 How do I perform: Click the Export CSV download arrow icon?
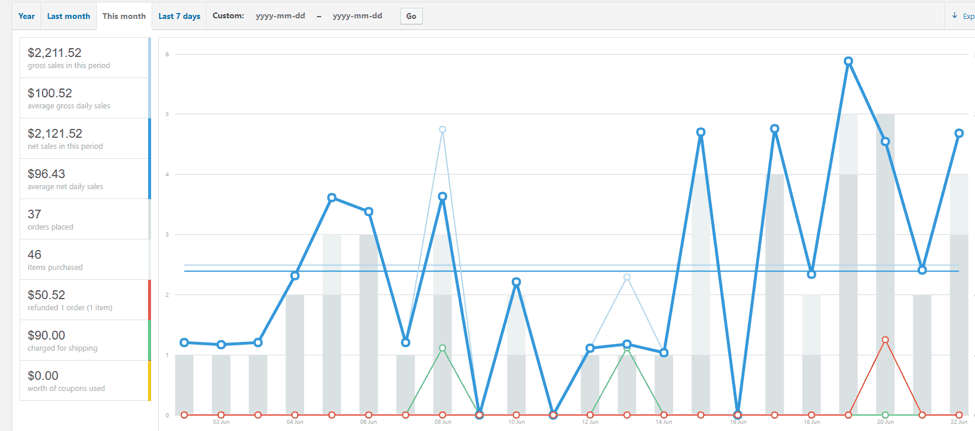[954, 16]
